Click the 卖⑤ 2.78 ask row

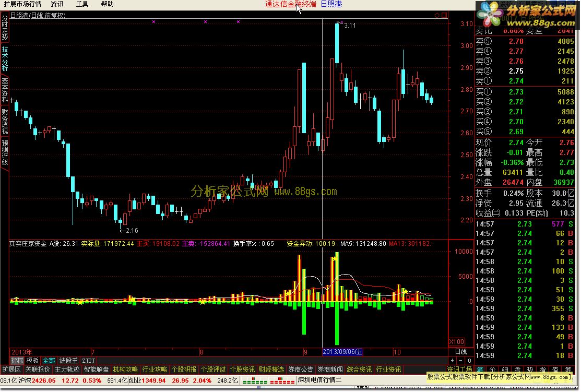(525, 42)
